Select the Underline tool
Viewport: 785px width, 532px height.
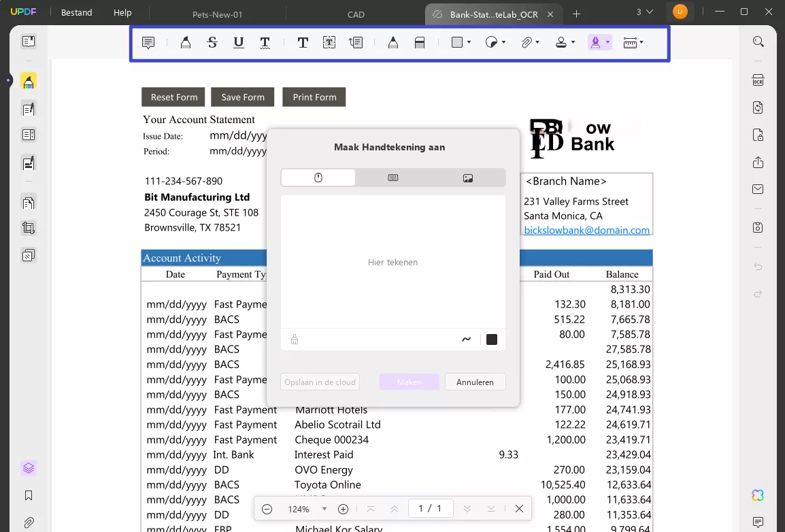pos(239,43)
